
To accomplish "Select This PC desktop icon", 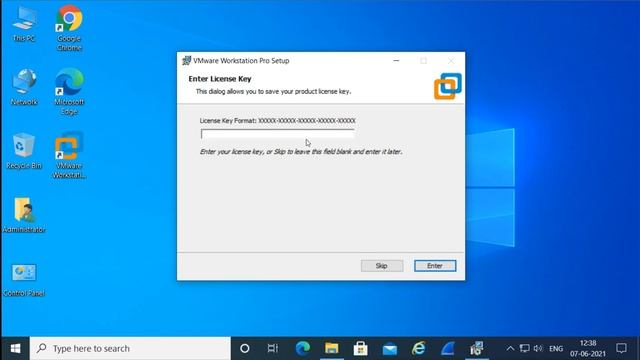I will click(24, 24).
